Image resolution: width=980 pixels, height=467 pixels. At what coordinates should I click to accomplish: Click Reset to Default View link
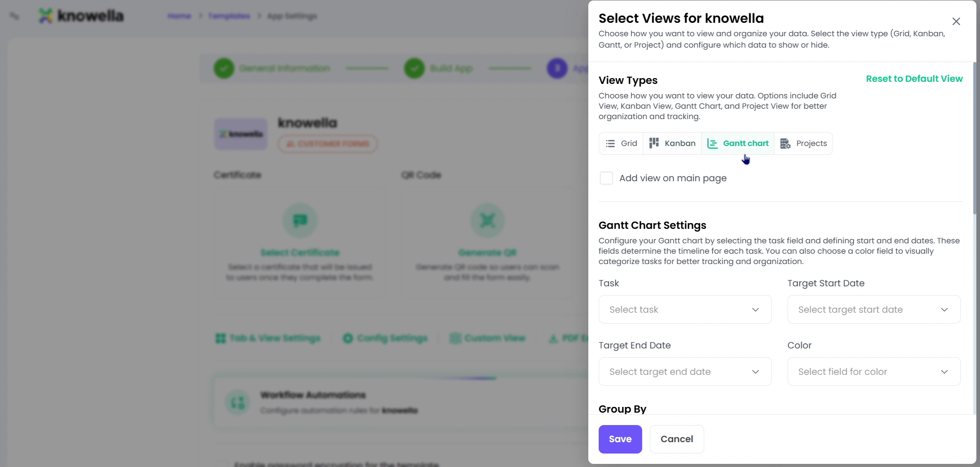[x=914, y=79]
